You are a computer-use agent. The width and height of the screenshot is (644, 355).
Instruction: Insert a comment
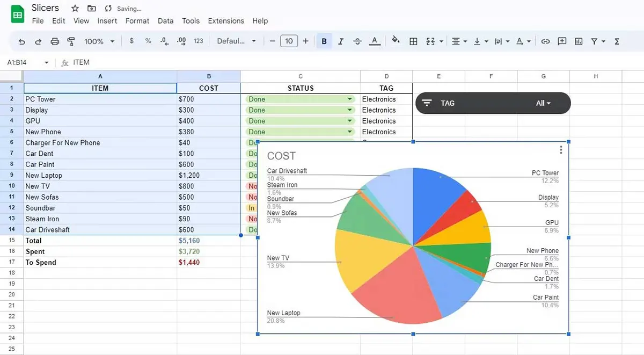tap(561, 41)
